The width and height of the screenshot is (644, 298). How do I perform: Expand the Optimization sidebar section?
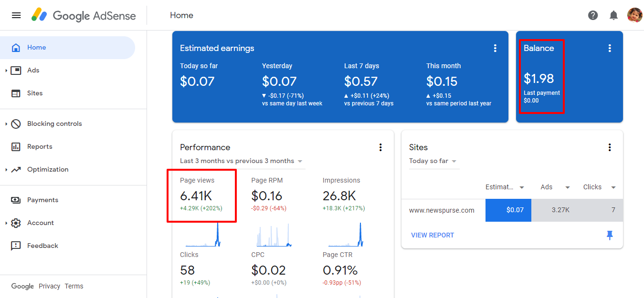click(6, 170)
